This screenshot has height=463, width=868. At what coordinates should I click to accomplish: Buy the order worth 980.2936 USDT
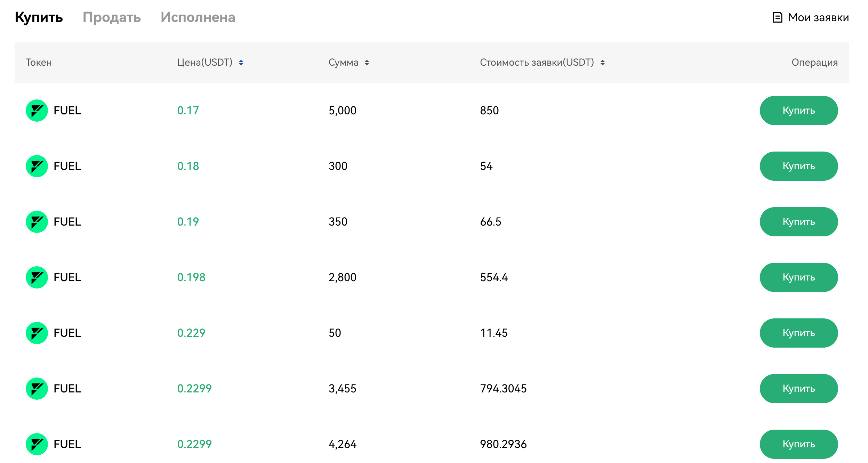pos(799,444)
